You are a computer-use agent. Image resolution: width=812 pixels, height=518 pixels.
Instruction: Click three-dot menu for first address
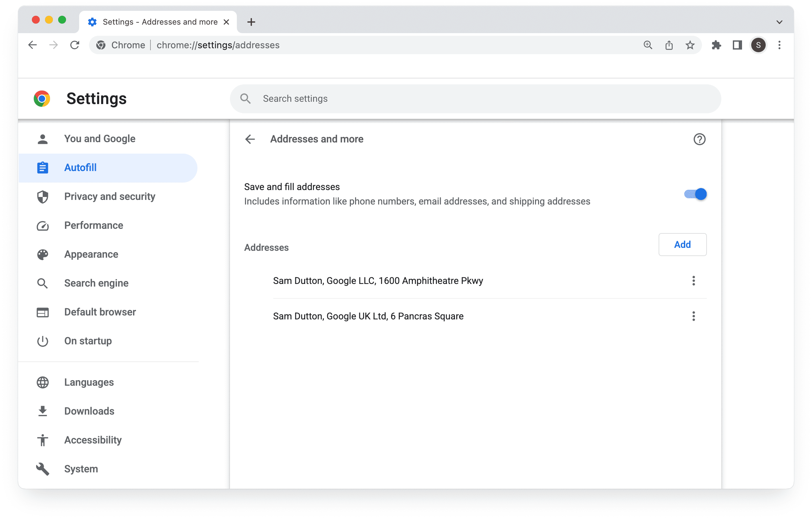click(694, 280)
